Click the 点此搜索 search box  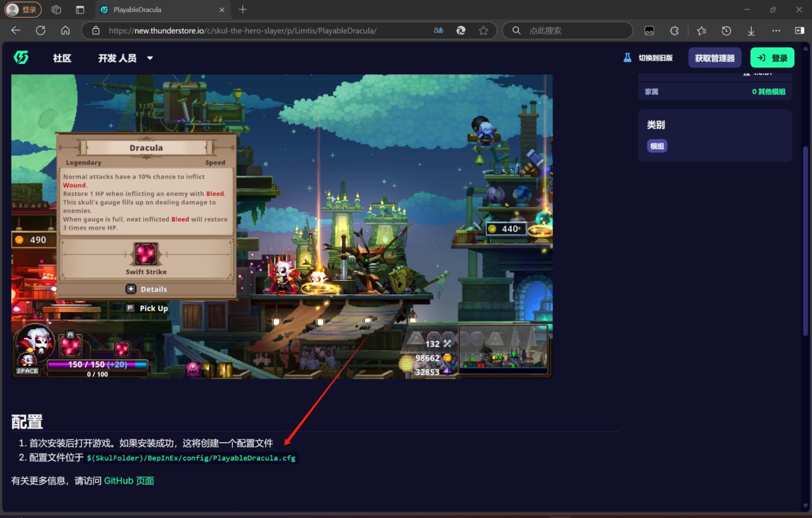pos(568,30)
